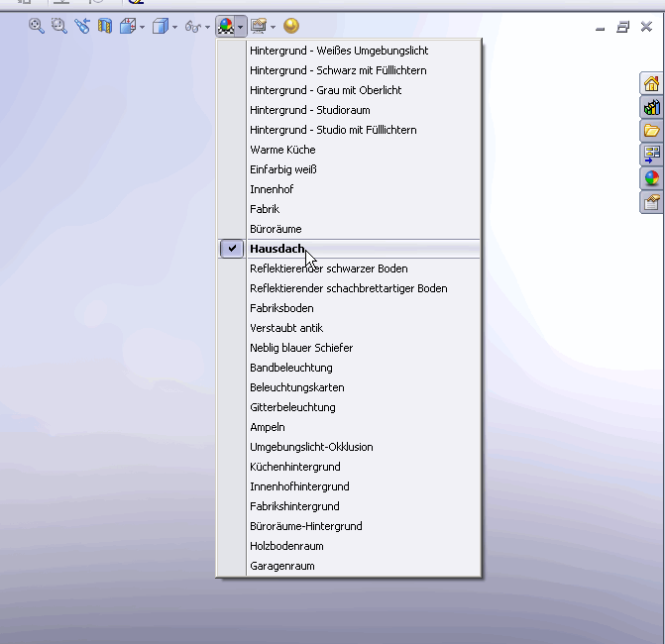Open the Design Library task pane tab
The width and height of the screenshot is (665, 644).
[x=651, y=107]
